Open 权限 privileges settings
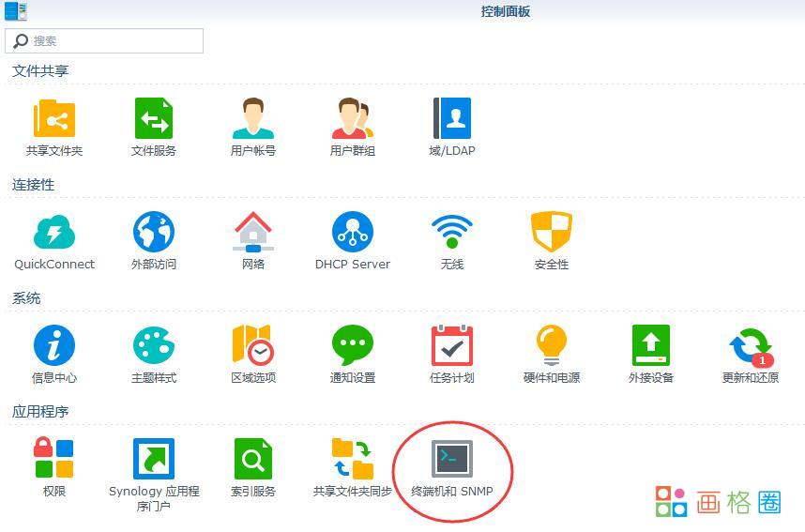805x532 pixels. coord(53,458)
